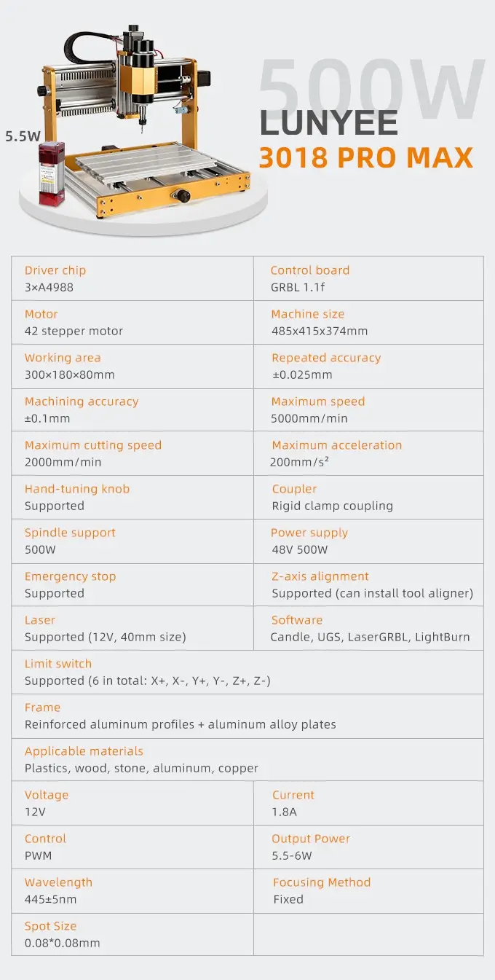495x980 pixels.
Task: Select the Output Power 5.5-6W cell
Action: point(368,847)
